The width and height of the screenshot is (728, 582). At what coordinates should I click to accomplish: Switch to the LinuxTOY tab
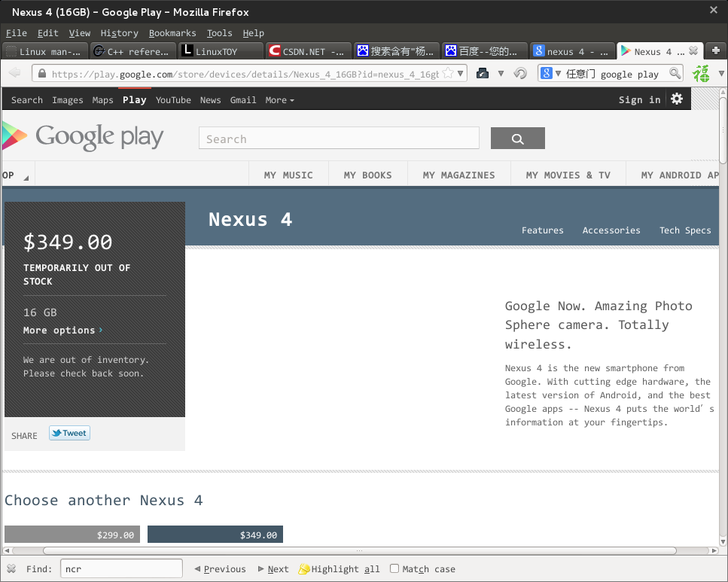coord(221,51)
